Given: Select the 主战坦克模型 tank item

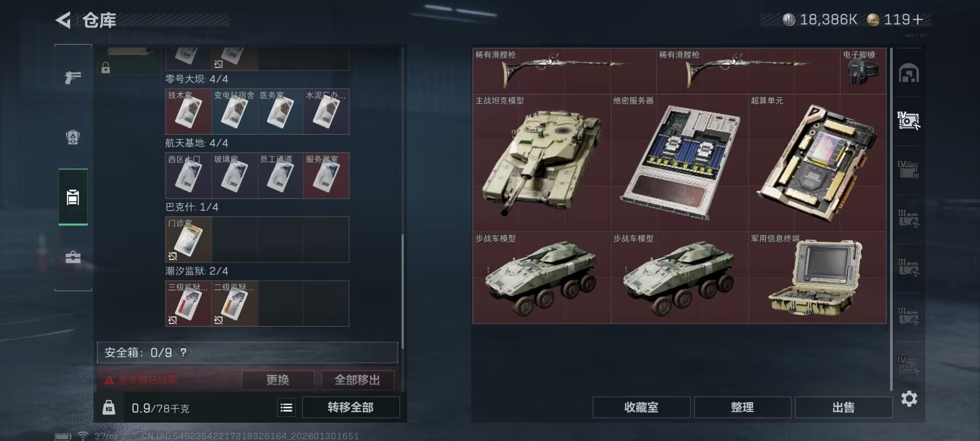Looking at the screenshot, I should (542, 163).
